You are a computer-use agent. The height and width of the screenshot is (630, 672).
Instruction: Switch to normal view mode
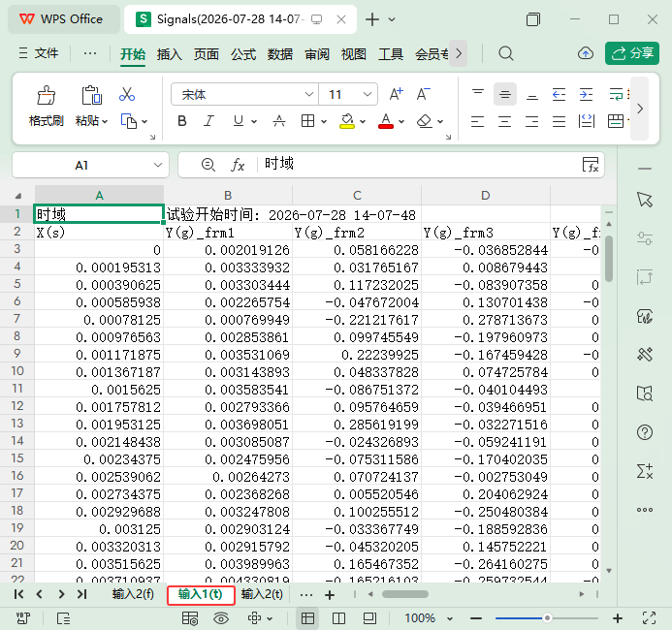coord(307,618)
